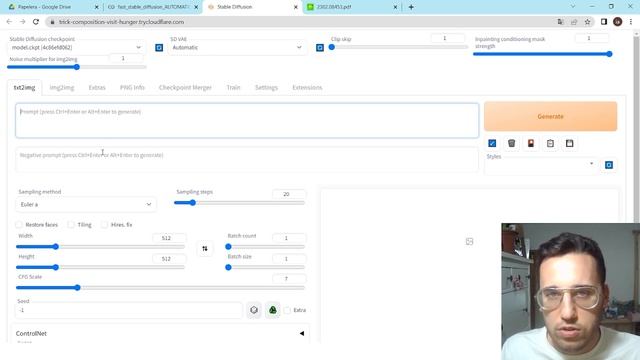Click the image placeholder icon in output panel
This screenshot has height=360, width=640.
pyautogui.click(x=469, y=242)
